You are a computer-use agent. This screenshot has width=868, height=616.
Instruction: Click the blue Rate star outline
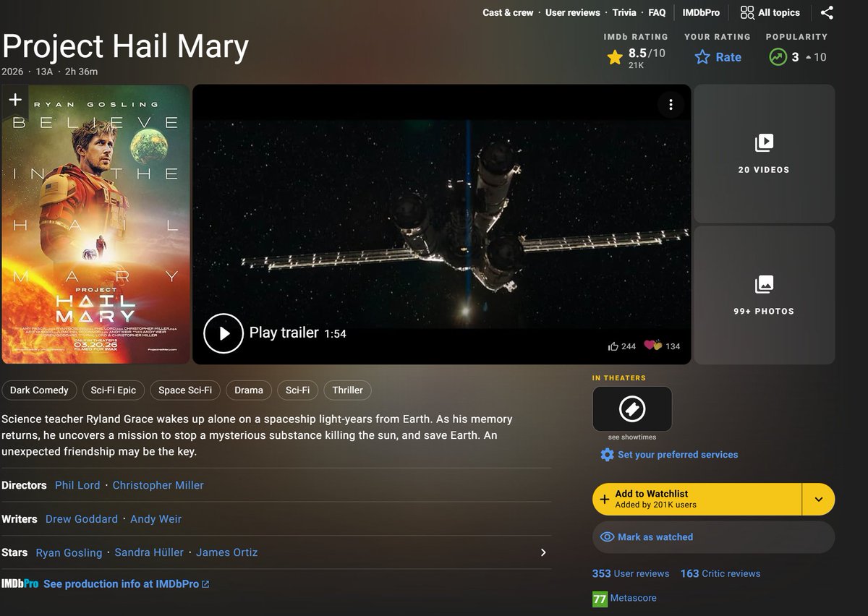point(702,57)
